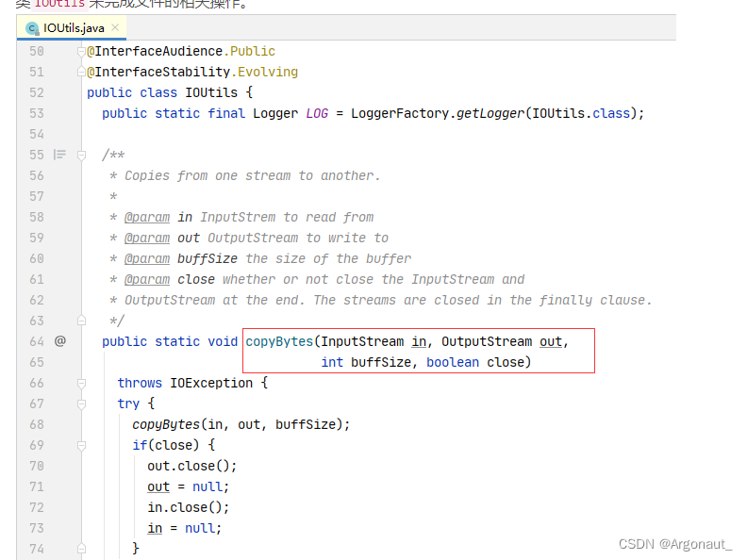The image size is (747, 560).
Task: Collapse the annotation fold marker at line 50
Action: [x=82, y=51]
